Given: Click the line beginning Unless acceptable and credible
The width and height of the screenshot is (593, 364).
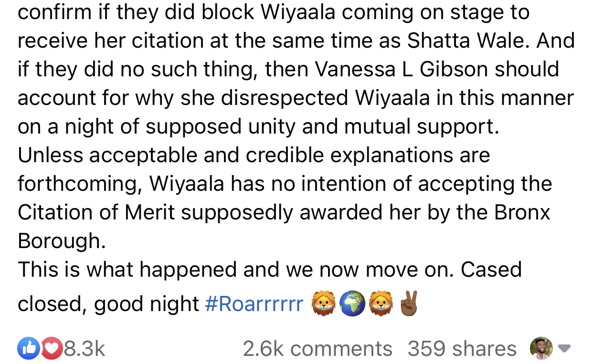Looking at the screenshot, I should pos(254,155).
